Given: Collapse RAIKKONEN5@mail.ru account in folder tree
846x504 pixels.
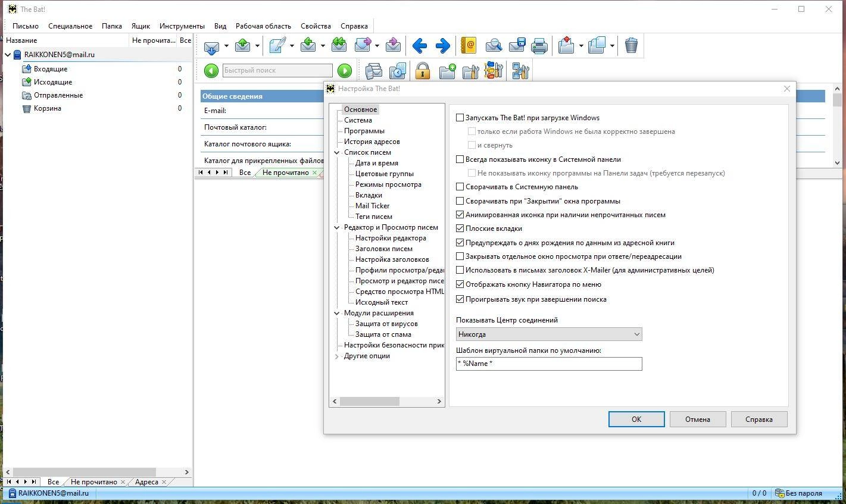Looking at the screenshot, I should (x=8, y=55).
